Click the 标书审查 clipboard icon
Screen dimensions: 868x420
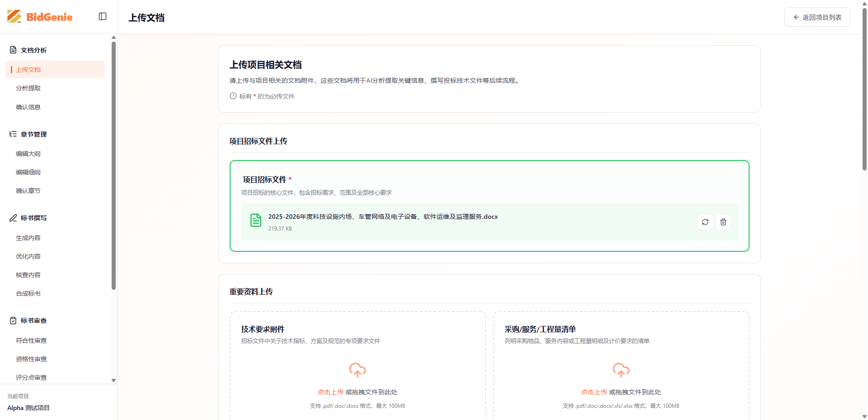13,321
